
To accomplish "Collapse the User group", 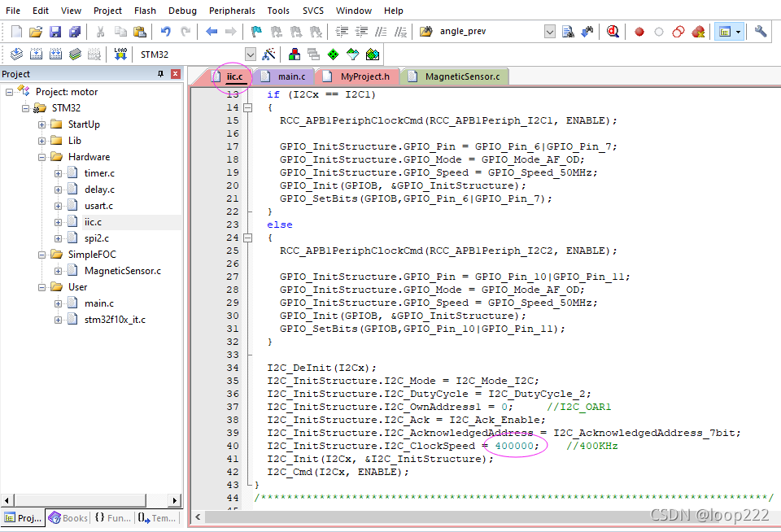I will tap(41, 287).
